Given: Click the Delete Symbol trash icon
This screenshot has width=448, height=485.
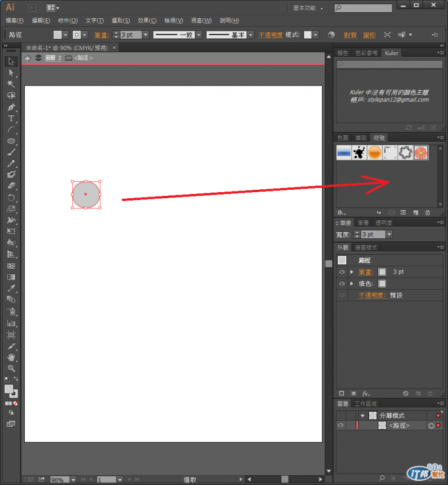Looking at the screenshot, I should (x=427, y=213).
